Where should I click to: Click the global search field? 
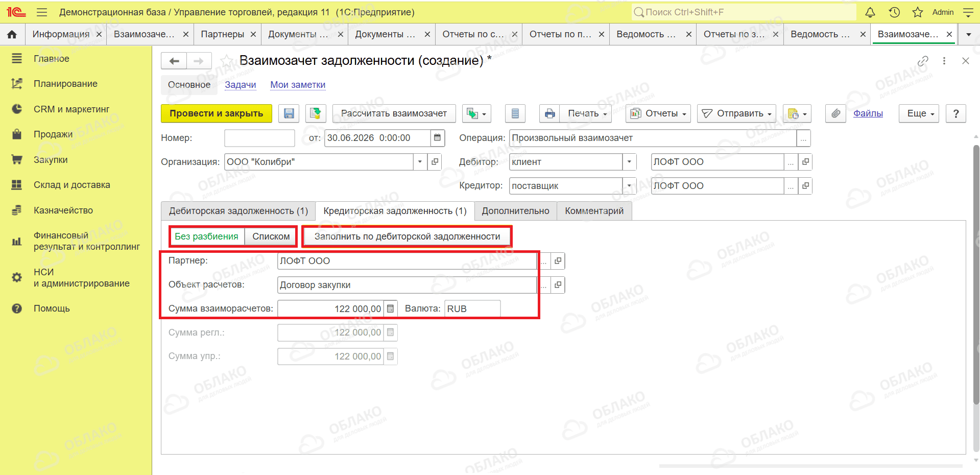pos(744,12)
